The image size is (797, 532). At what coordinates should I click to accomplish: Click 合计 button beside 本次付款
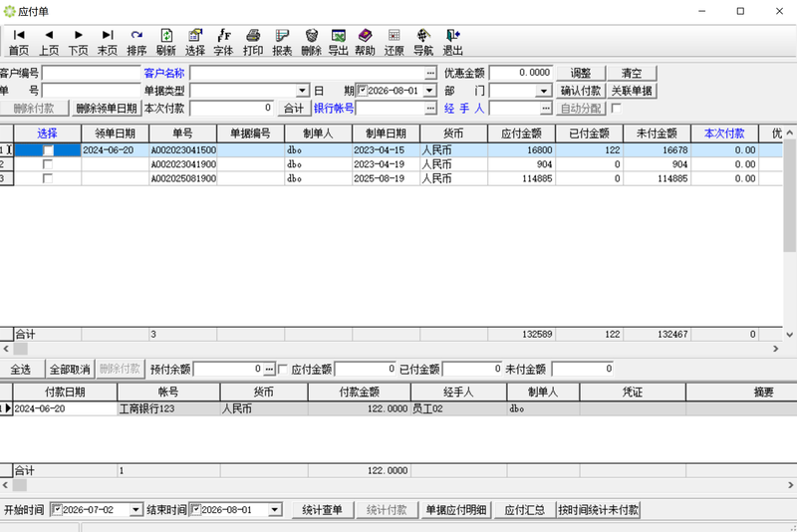tap(293, 109)
